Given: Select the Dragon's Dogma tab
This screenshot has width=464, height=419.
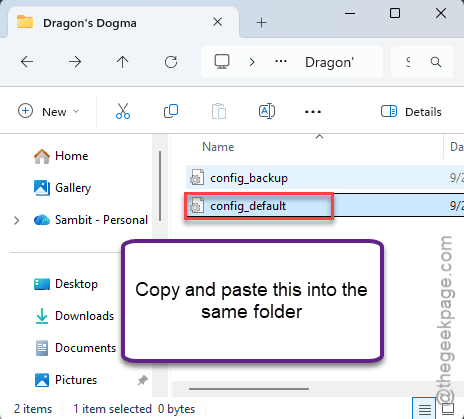Looking at the screenshot, I should coord(123,22).
